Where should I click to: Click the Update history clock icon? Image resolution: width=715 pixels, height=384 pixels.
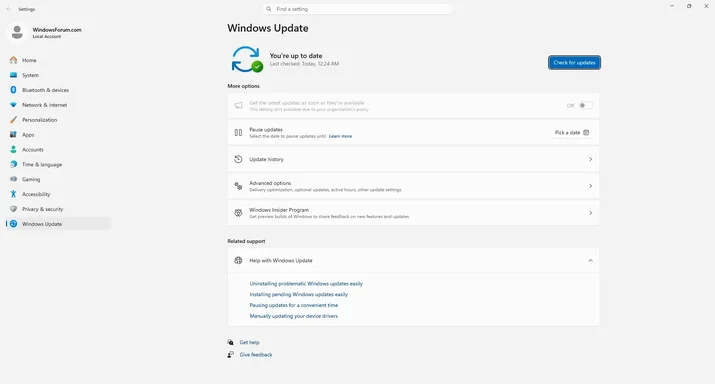(238, 159)
